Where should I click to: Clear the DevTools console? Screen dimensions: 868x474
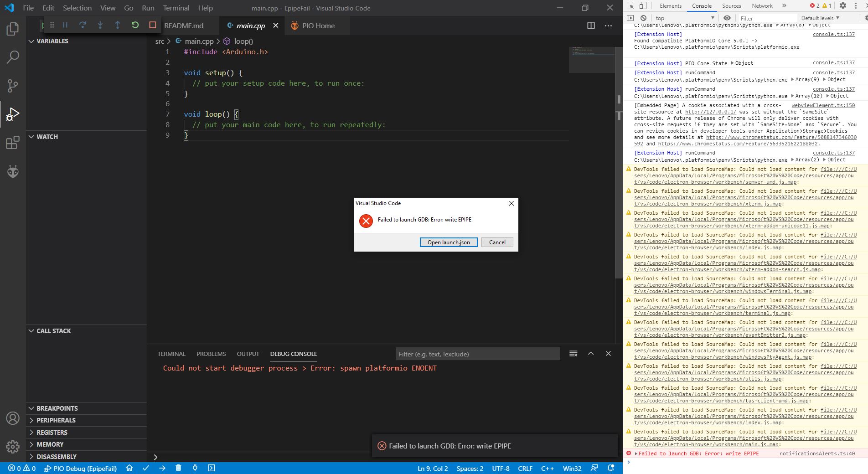pyautogui.click(x=643, y=18)
